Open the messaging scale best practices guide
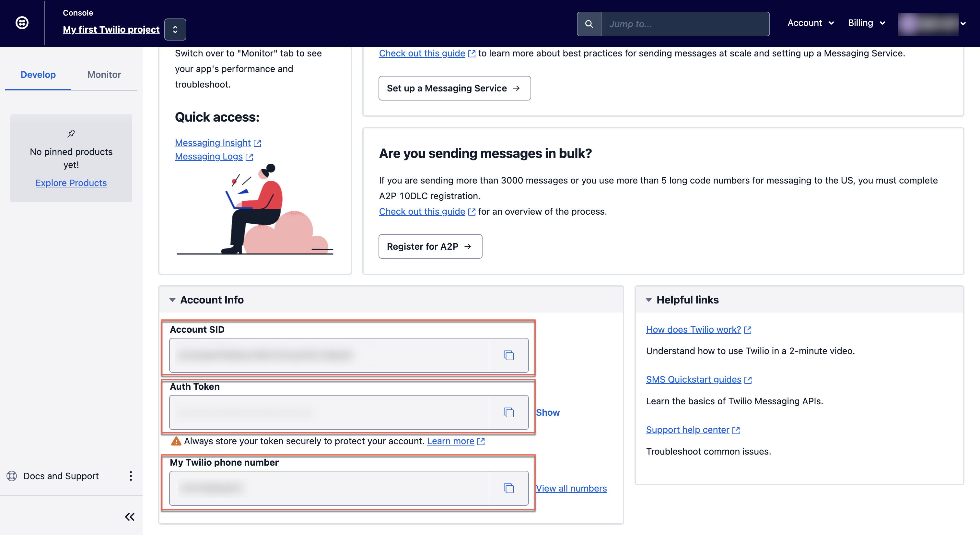The image size is (980, 535). pos(422,53)
